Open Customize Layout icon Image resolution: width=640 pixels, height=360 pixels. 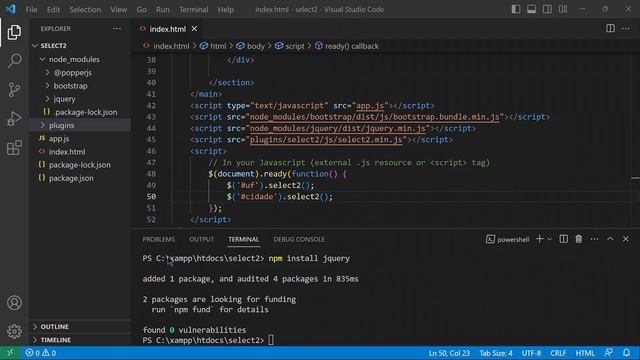(x=563, y=9)
